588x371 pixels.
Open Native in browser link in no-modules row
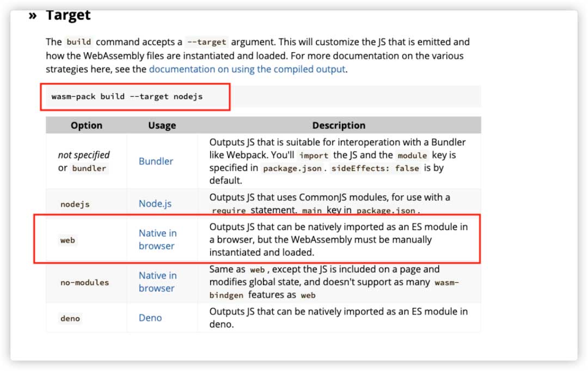157,282
